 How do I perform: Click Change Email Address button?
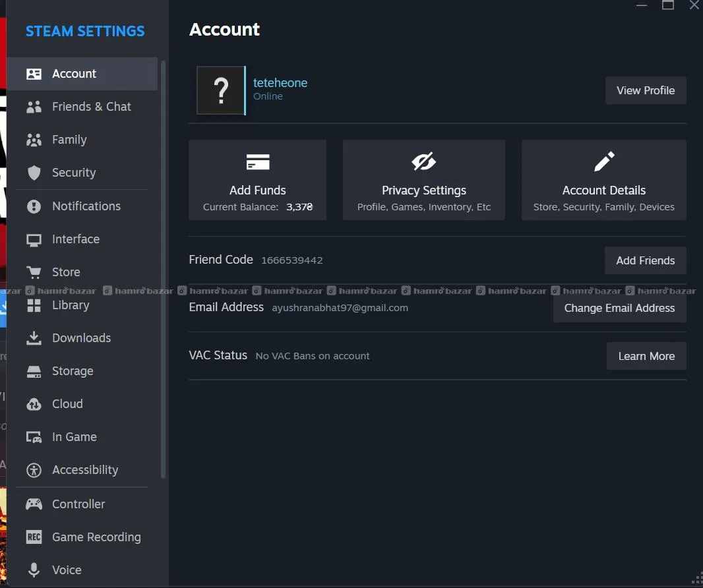[x=619, y=308]
